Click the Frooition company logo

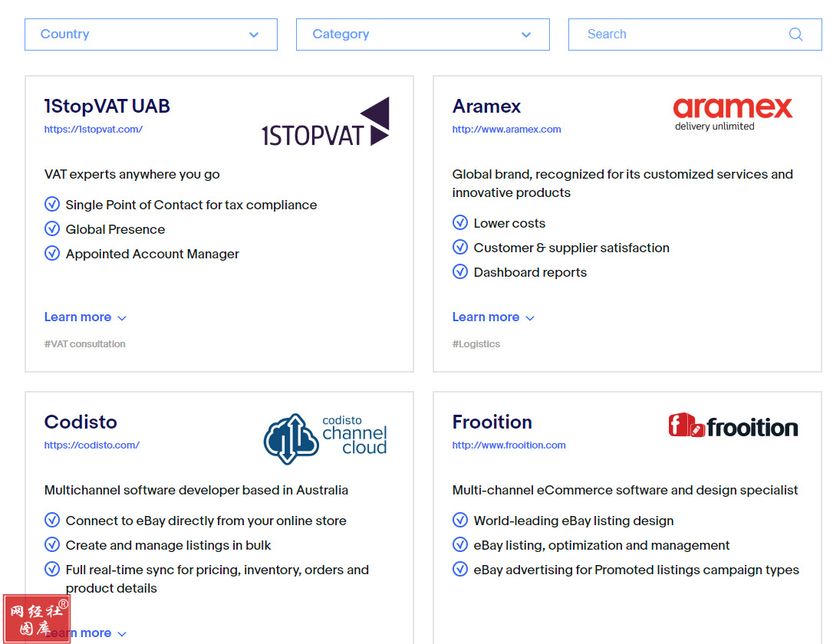pos(733,426)
